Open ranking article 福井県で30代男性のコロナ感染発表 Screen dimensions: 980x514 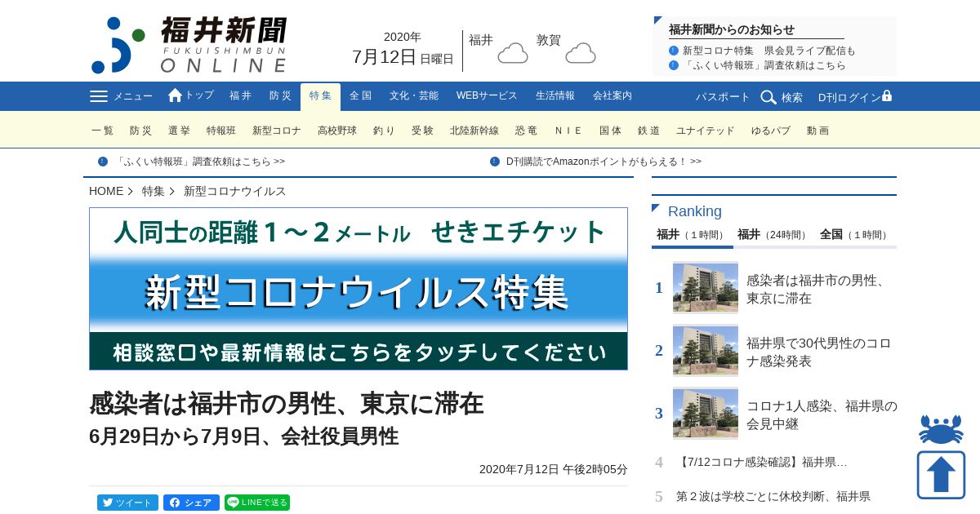[x=819, y=352]
